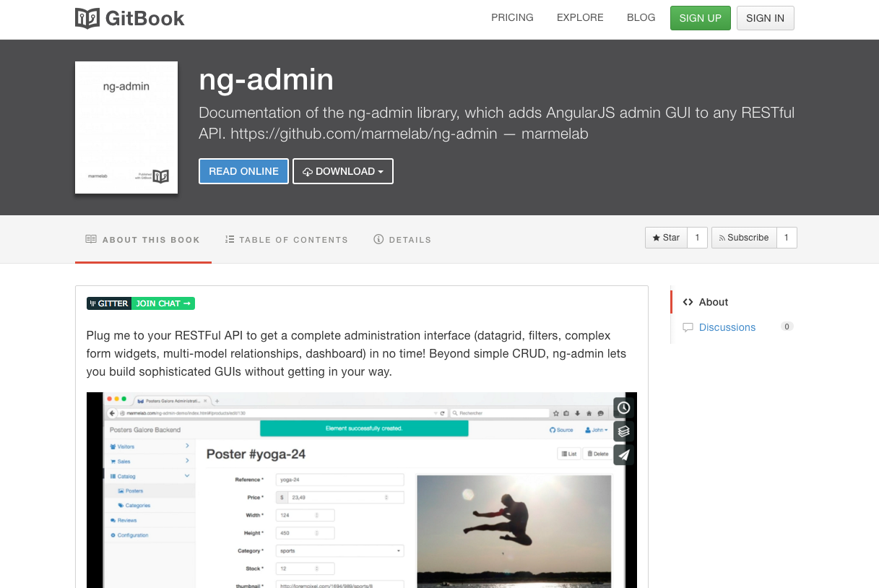Viewport: 879px width, 588px height.
Task: Open the Discussions sidebar link
Action: coord(727,327)
